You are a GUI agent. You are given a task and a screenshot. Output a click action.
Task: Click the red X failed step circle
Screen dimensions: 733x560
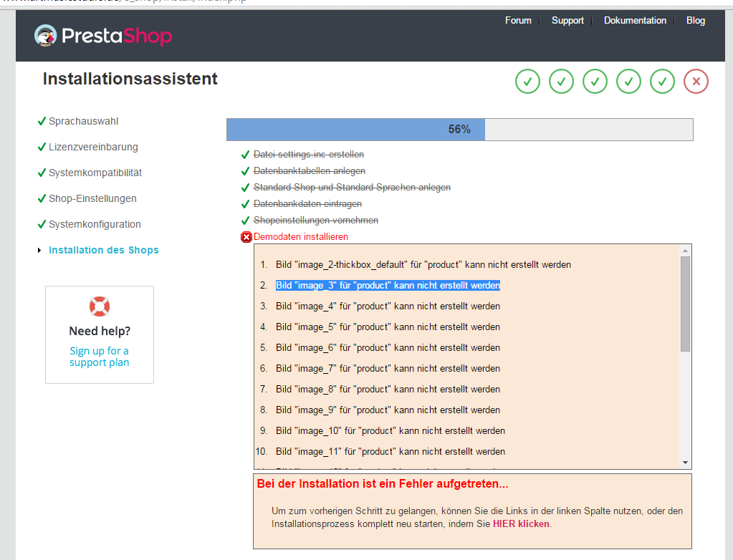(696, 81)
